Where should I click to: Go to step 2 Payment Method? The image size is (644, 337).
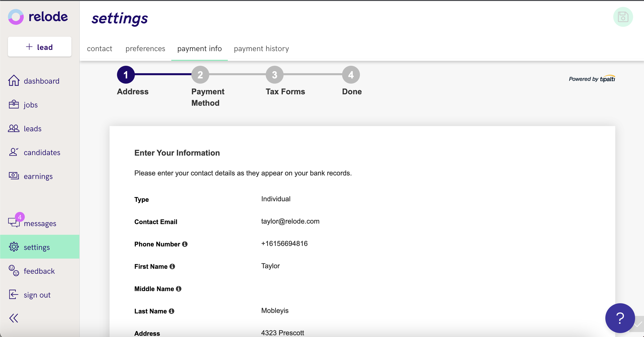point(200,75)
